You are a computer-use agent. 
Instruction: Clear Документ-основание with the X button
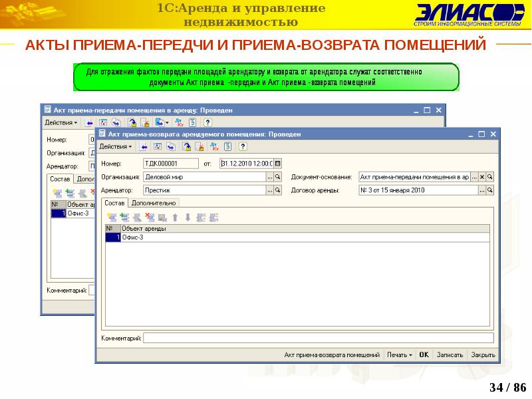click(481, 177)
